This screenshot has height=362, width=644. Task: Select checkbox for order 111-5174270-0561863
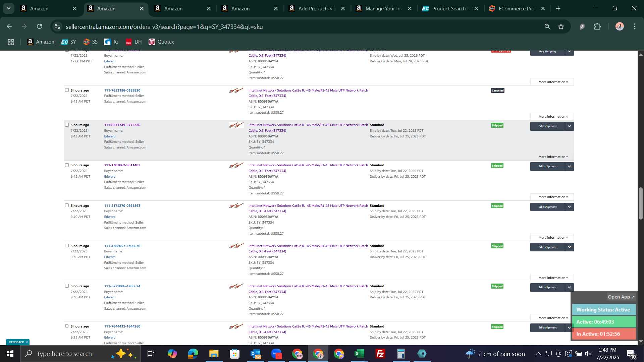tap(67, 205)
